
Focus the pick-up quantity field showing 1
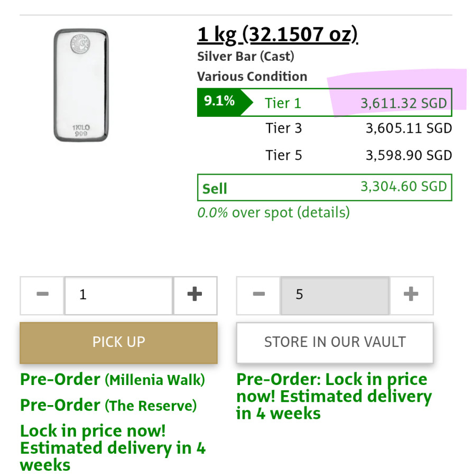coord(118,295)
